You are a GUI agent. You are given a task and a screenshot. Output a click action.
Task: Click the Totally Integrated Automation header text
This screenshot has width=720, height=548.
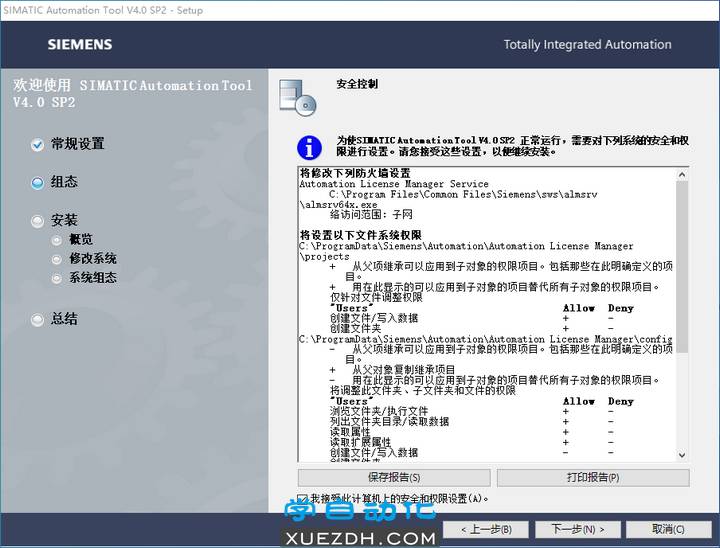pos(587,45)
